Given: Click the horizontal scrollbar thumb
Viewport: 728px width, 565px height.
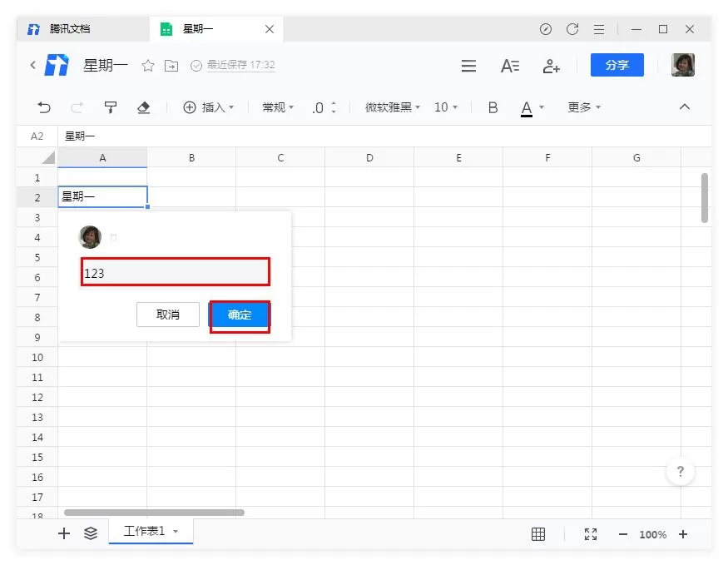Looking at the screenshot, I should pyautogui.click(x=154, y=513).
